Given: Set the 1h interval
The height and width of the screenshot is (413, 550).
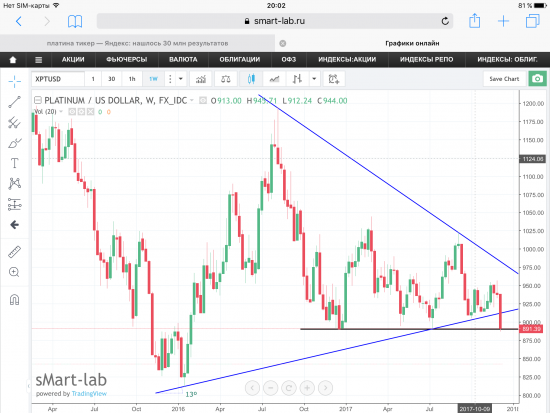Looking at the screenshot, I should pyautogui.click(x=132, y=79).
